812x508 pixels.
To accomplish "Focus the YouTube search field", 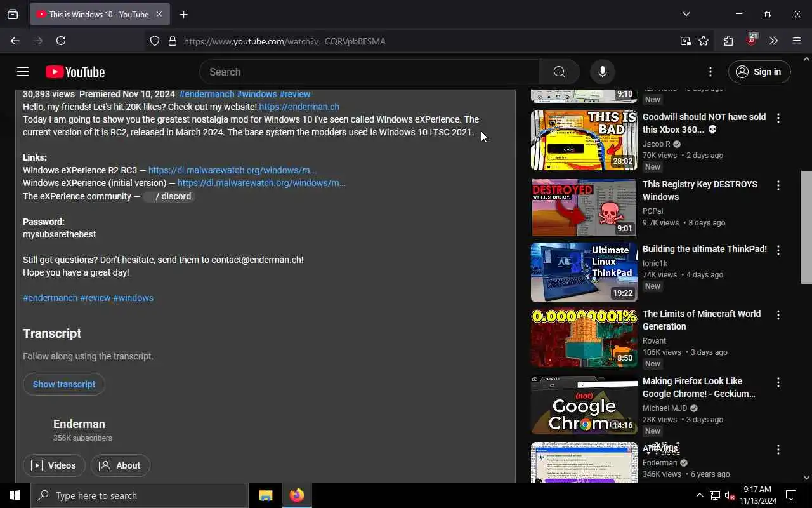I will click(370, 72).
